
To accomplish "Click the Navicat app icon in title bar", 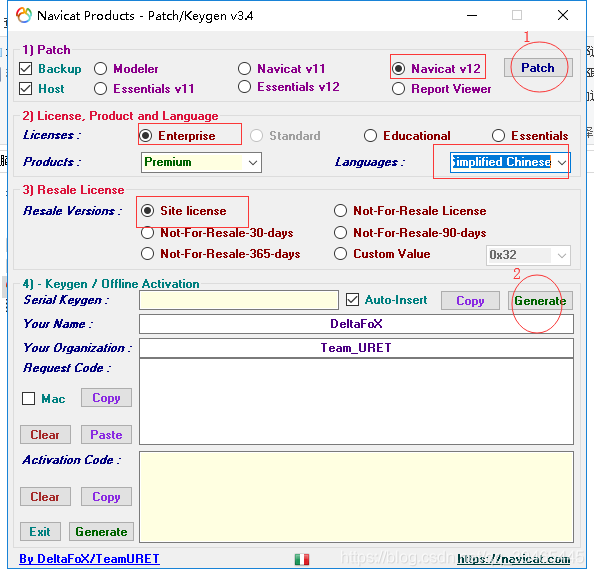I will coord(24,15).
